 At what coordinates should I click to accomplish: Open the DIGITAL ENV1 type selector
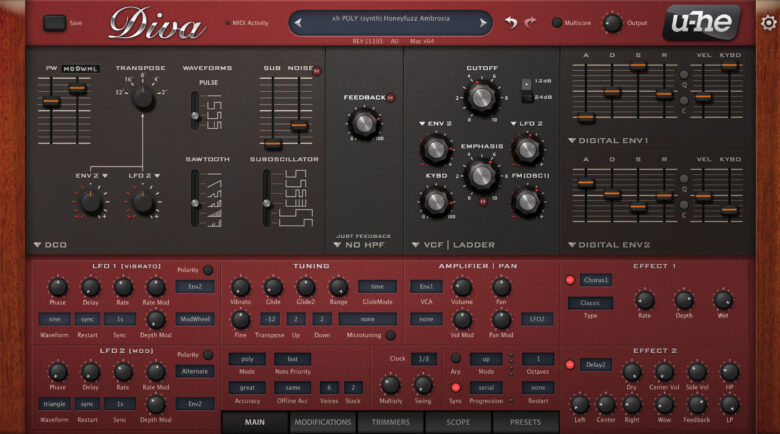click(608, 141)
